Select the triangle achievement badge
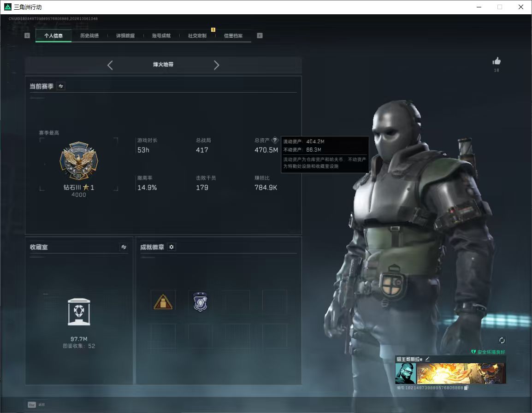Image resolution: width=532 pixels, height=413 pixels. [163, 302]
